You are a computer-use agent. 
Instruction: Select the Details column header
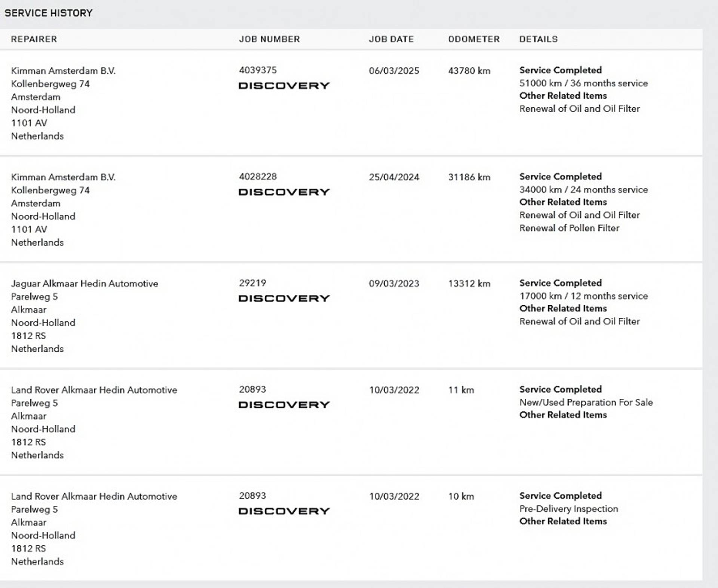(538, 39)
